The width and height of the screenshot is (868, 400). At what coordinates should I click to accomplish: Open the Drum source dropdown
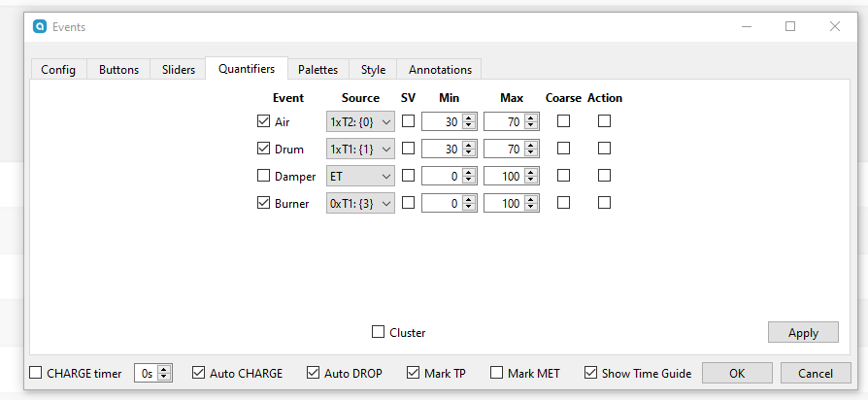coord(360,149)
